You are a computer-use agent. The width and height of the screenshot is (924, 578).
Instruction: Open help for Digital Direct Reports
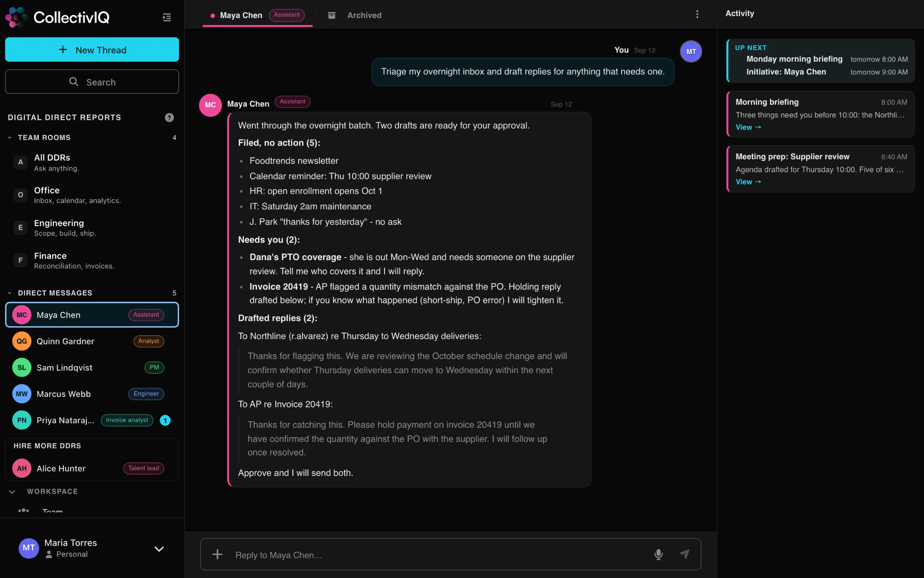click(169, 118)
